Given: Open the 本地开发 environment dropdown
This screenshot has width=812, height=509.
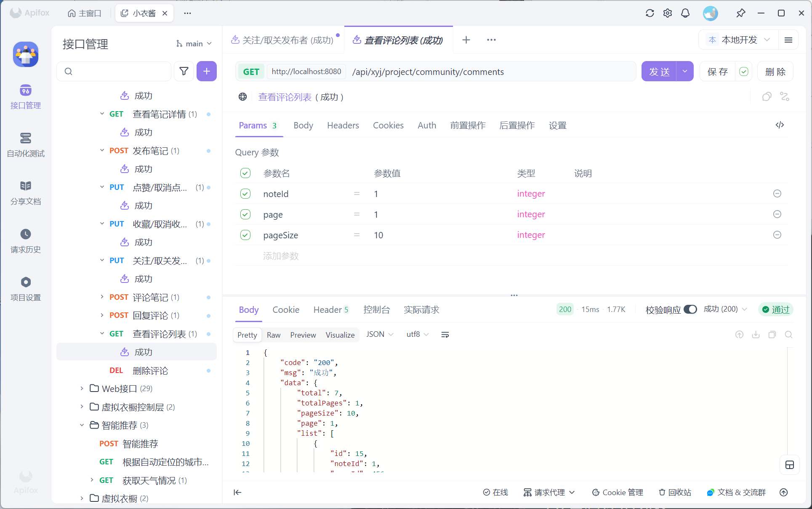Looking at the screenshot, I should click(x=739, y=40).
